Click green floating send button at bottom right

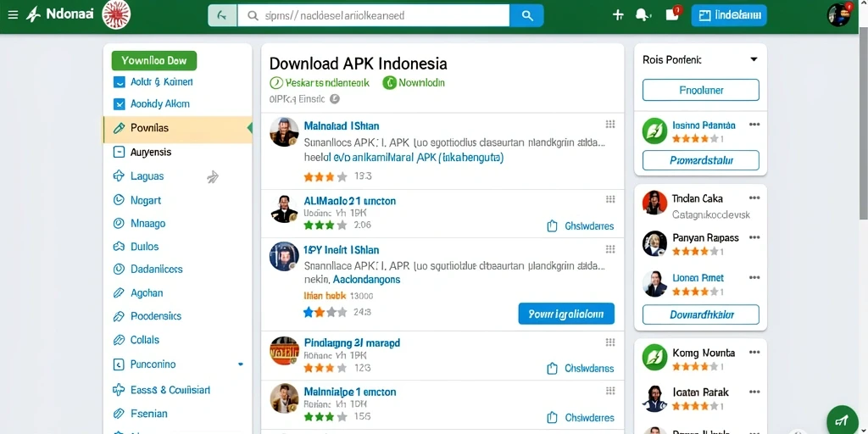[842, 420]
